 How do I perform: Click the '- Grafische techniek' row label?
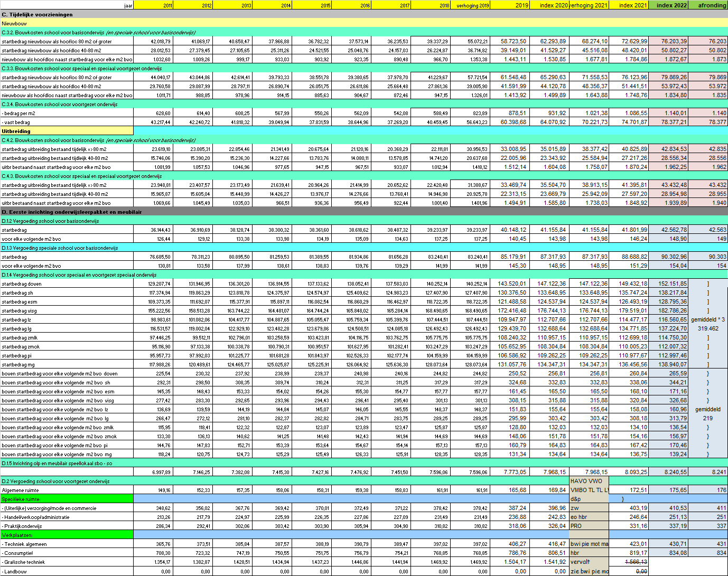pyautogui.click(x=67, y=562)
